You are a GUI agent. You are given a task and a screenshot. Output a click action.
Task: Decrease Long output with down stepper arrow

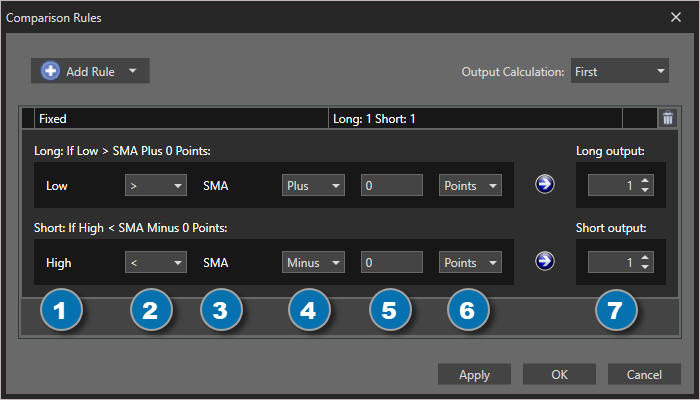[x=645, y=190]
